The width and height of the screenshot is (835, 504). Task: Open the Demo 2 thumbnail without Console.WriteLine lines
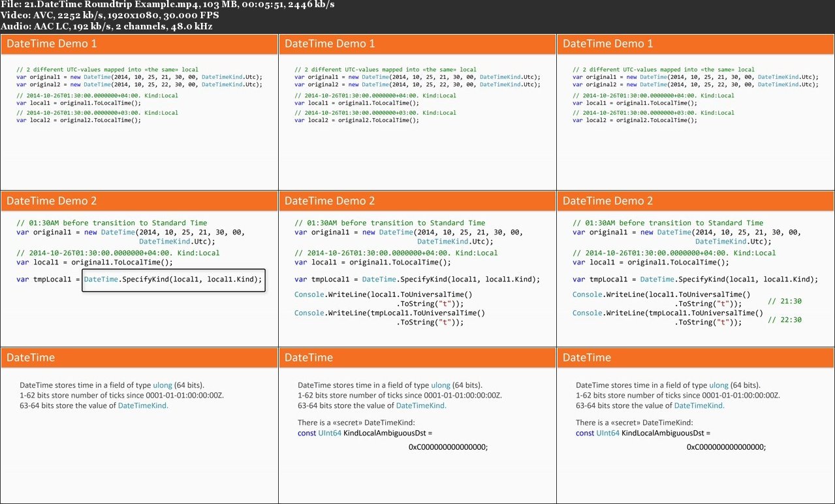coord(139,269)
